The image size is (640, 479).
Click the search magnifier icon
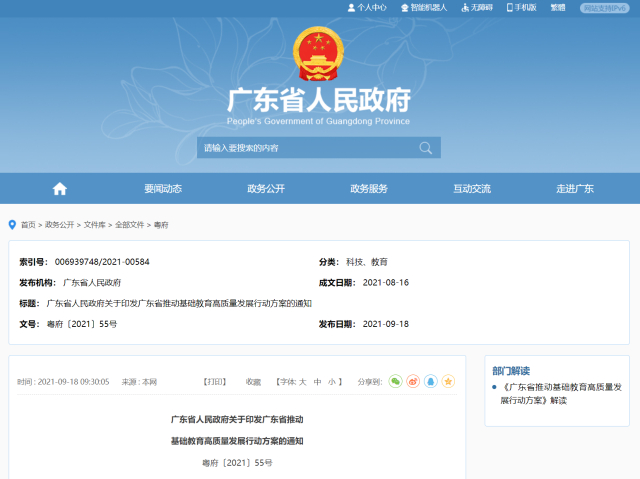pyautogui.click(x=425, y=148)
